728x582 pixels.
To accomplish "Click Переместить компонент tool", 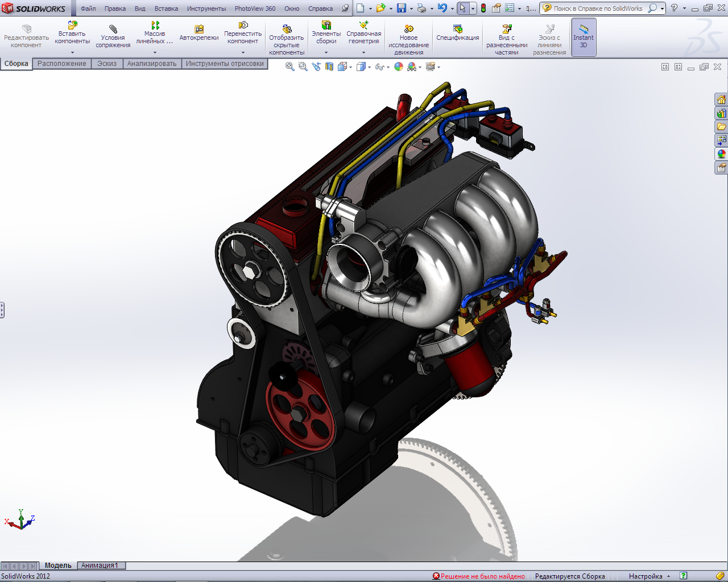I will click(243, 34).
